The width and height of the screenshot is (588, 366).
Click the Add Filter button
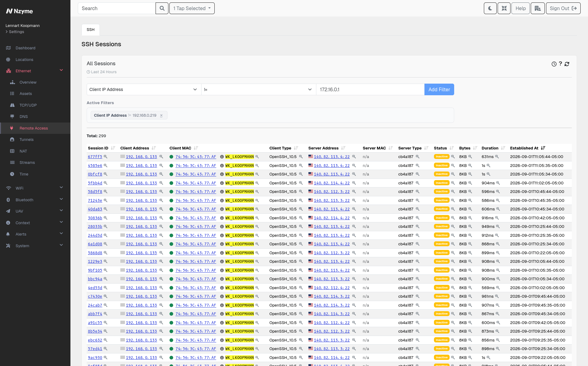tap(439, 89)
